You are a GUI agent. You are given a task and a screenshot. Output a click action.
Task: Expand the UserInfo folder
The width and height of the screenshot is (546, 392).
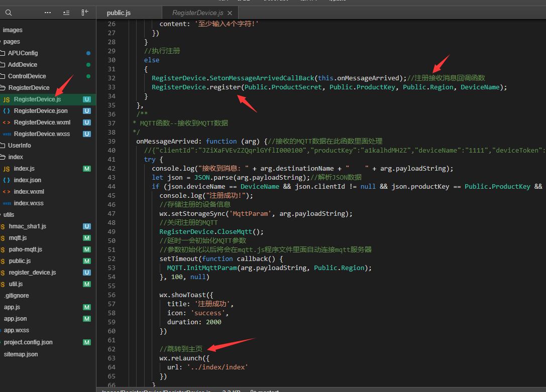coord(19,146)
